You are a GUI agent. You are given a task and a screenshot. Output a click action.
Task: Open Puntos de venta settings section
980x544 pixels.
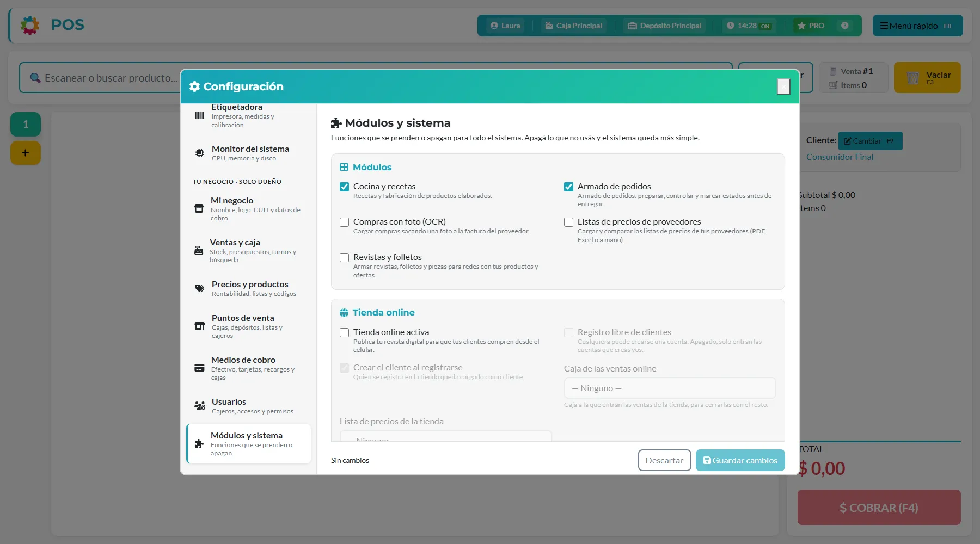(x=249, y=326)
